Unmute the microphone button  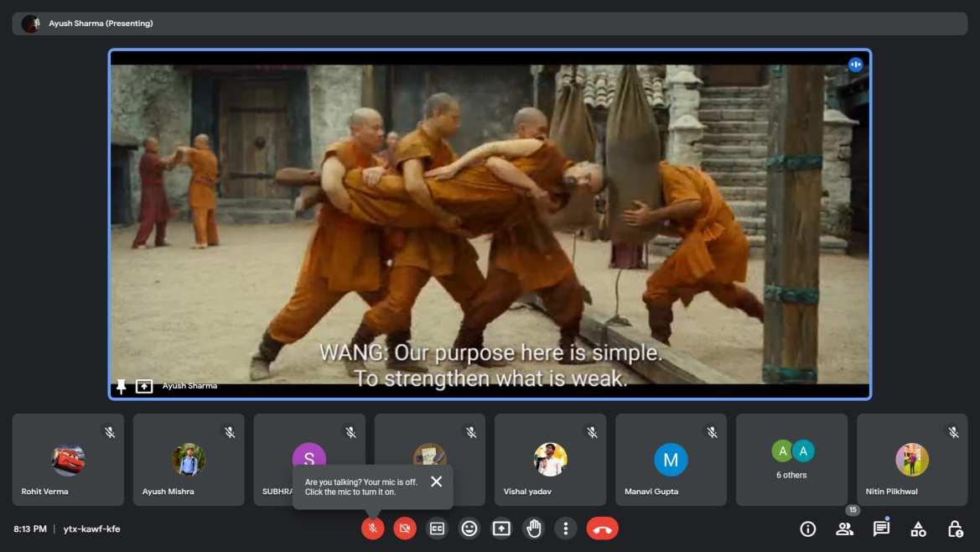coord(372,529)
